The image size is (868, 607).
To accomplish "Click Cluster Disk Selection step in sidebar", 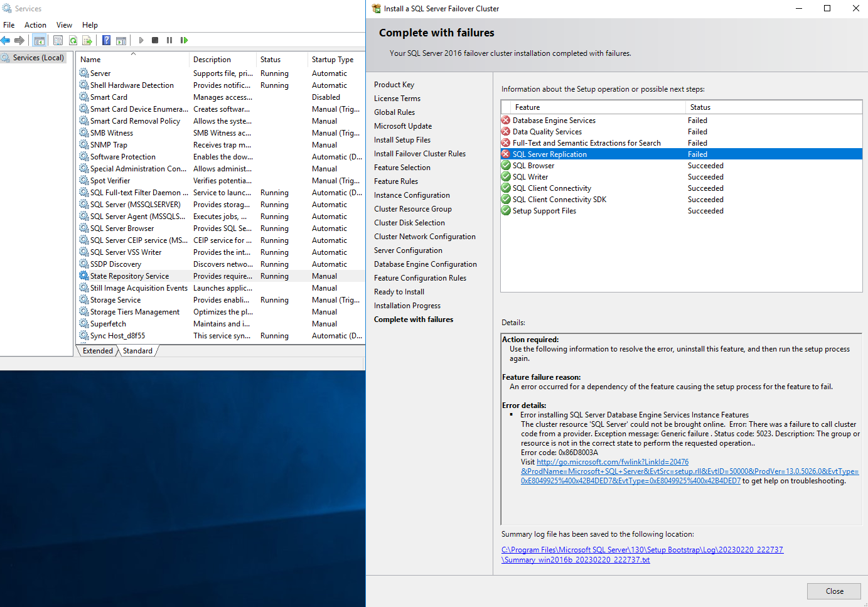I will coord(409,223).
